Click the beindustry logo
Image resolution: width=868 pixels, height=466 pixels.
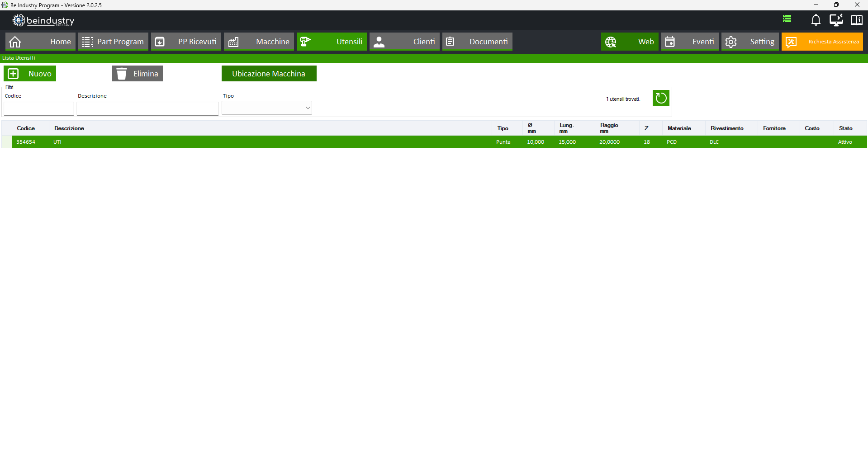click(x=43, y=20)
